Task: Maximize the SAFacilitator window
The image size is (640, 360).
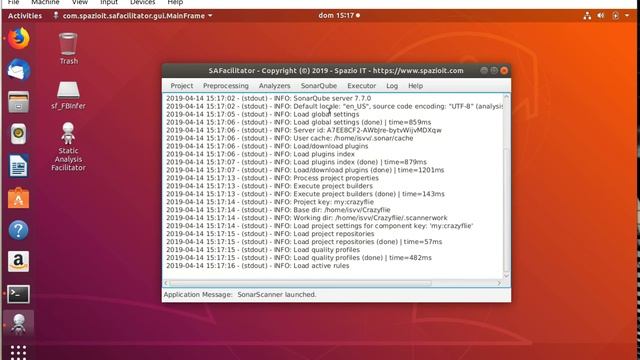Action: tap(494, 70)
